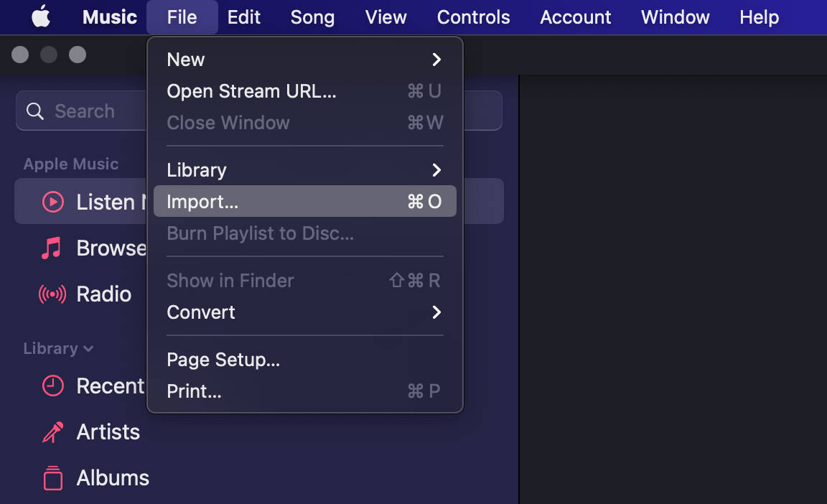Close the open File menu
The width and height of the screenshot is (827, 504).
182,17
